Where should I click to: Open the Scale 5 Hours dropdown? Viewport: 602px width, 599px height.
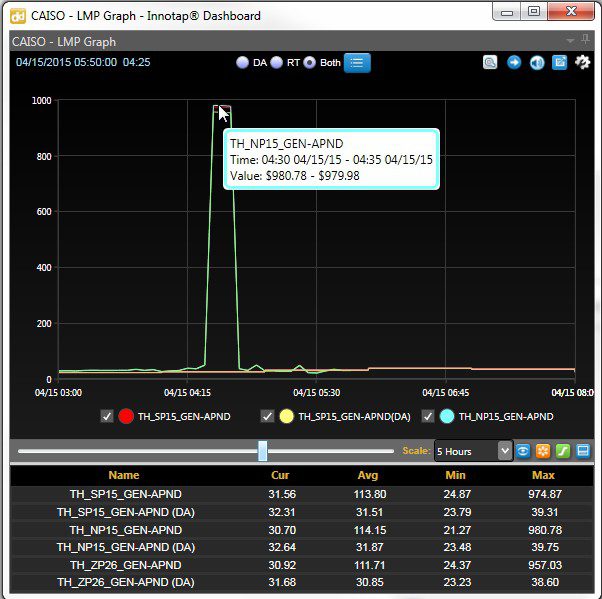[473, 451]
